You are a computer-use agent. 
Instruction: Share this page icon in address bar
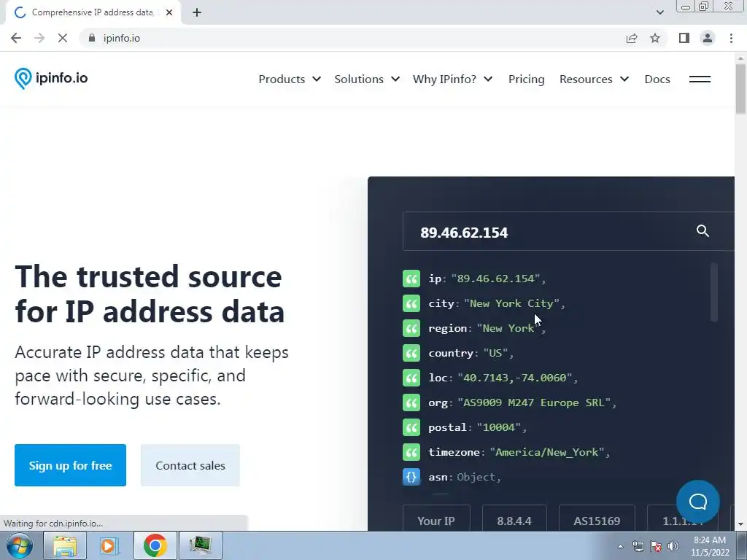(632, 38)
